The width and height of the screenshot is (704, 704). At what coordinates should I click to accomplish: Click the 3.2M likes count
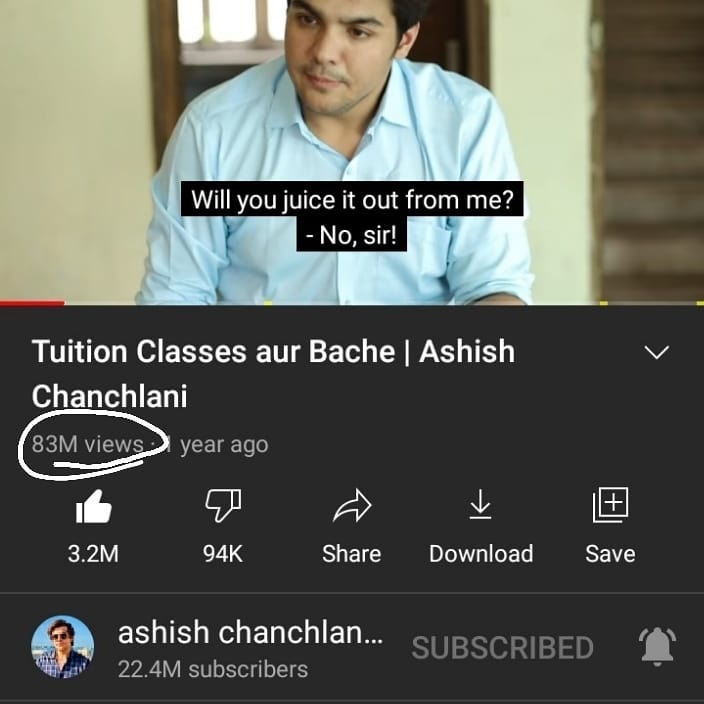pyautogui.click(x=93, y=554)
